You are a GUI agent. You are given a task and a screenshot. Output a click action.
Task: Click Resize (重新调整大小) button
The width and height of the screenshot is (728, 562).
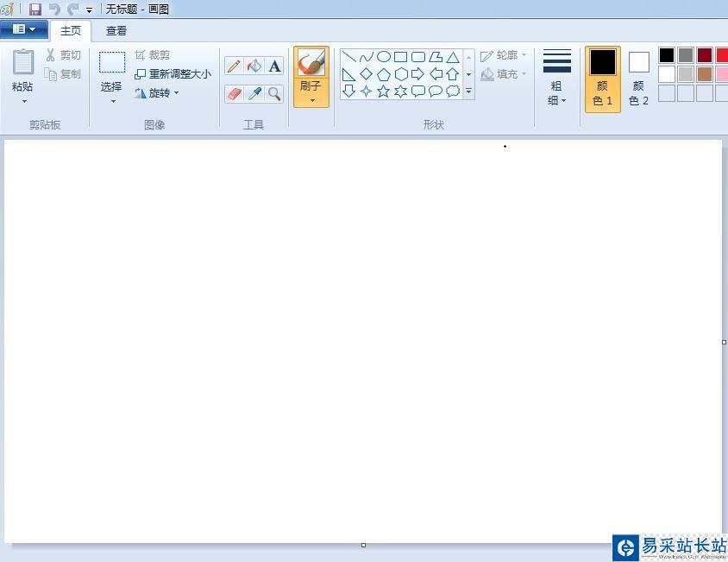click(173, 74)
